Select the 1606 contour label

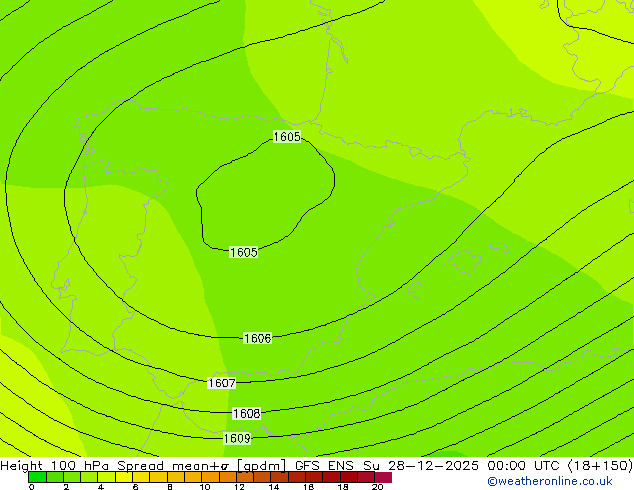pos(258,338)
